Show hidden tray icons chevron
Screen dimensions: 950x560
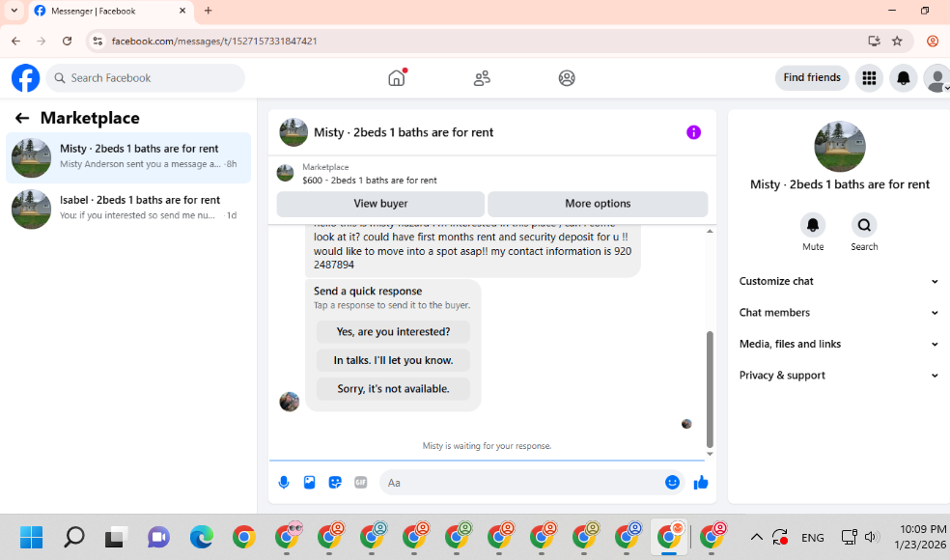pyautogui.click(x=756, y=537)
